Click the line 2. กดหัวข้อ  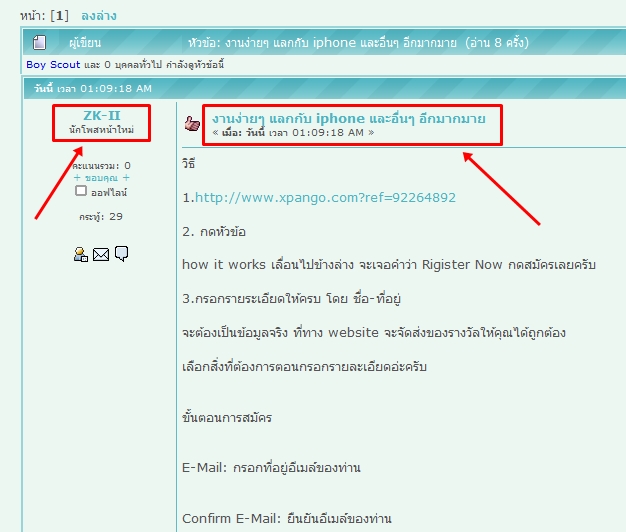point(214,232)
